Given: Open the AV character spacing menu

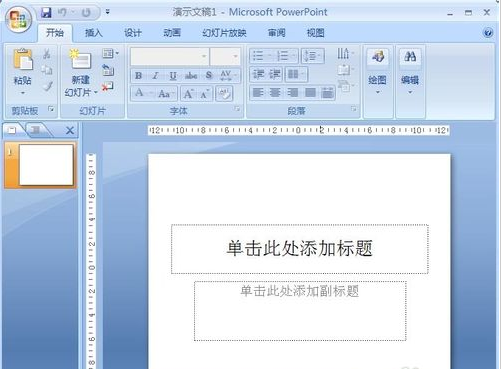Looking at the screenshot, I should click(228, 76).
